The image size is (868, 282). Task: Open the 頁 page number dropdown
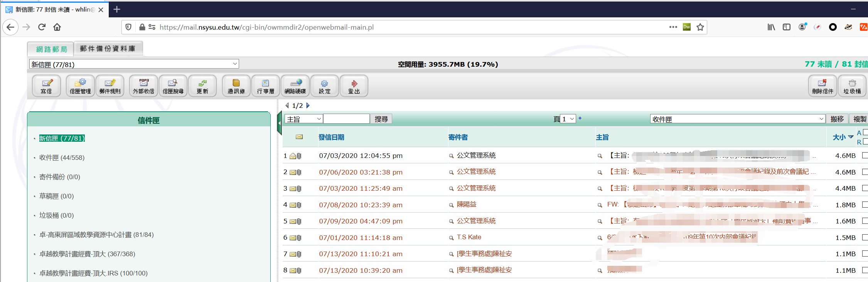pos(568,119)
